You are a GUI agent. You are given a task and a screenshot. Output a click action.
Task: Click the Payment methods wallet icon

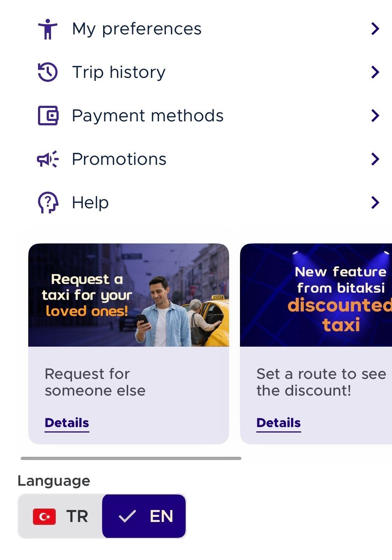click(x=48, y=116)
